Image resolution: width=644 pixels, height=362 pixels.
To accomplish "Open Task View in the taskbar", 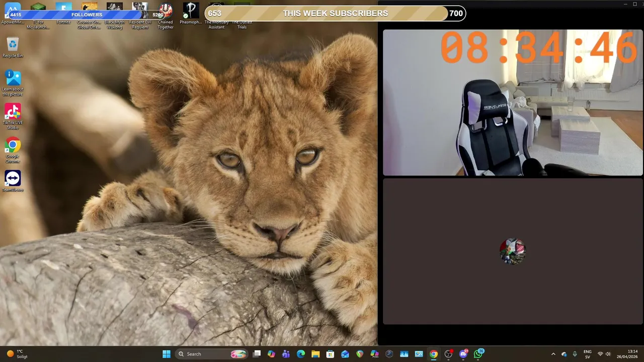I will pos(257,354).
